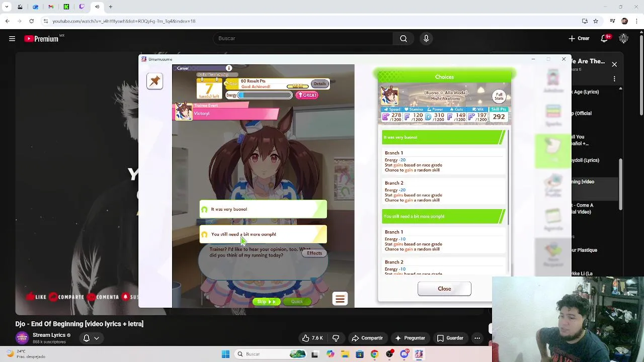Click the pin icon in Umamusume window

point(155,81)
